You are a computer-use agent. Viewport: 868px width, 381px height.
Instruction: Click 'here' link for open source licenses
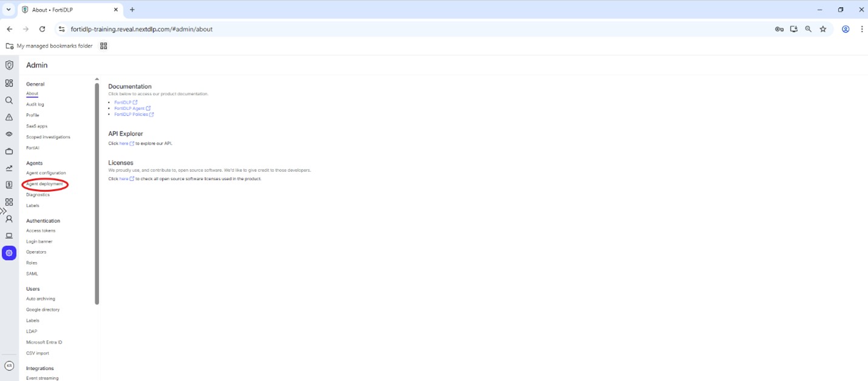point(124,179)
